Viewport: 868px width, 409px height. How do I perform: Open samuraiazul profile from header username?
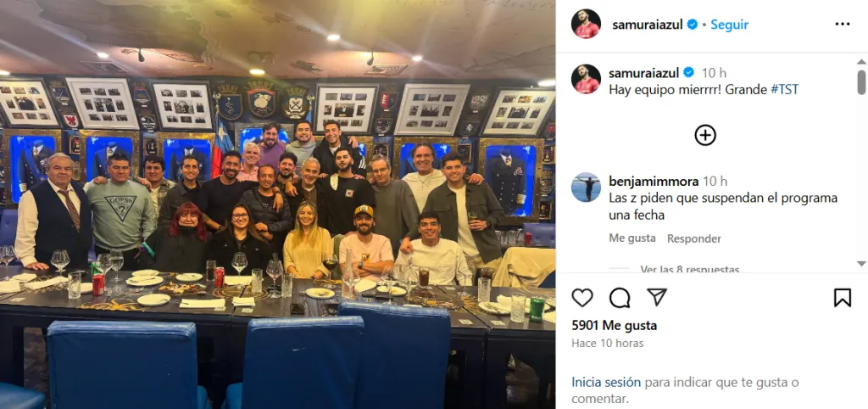click(x=648, y=25)
